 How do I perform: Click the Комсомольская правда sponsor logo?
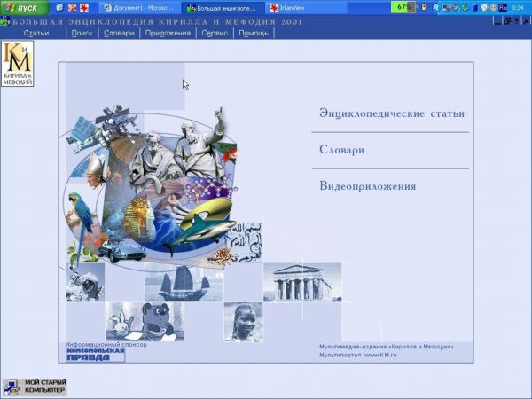pyautogui.click(x=95, y=355)
